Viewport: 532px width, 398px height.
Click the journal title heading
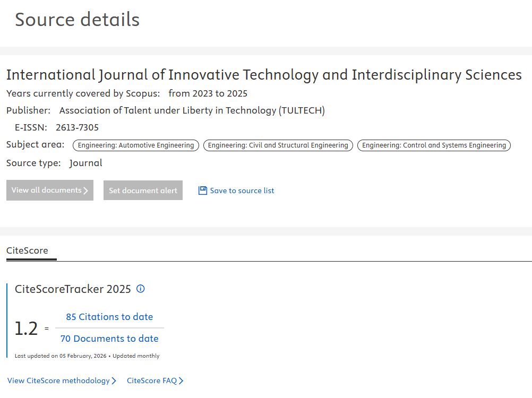pos(264,75)
